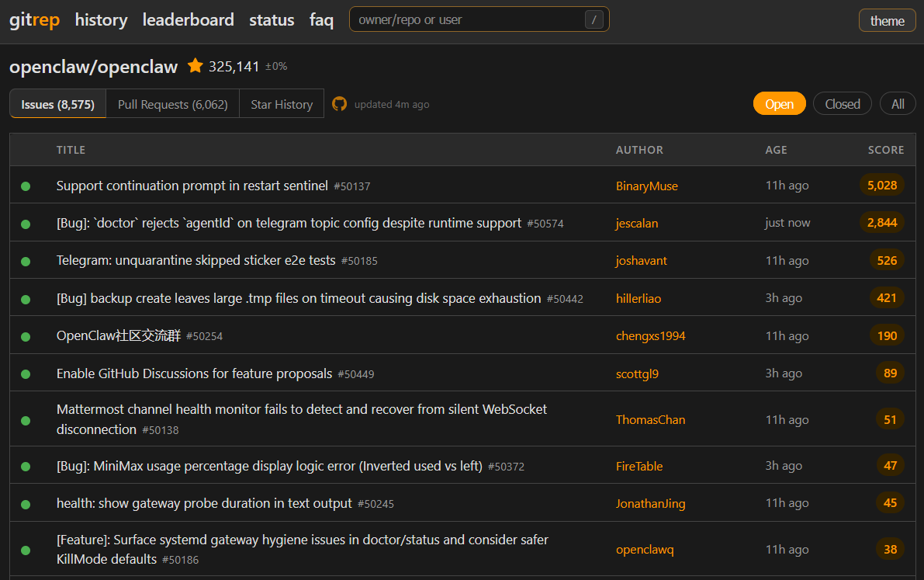Click the AGE column header
Image resolution: width=924 pixels, height=580 pixels.
click(x=776, y=150)
